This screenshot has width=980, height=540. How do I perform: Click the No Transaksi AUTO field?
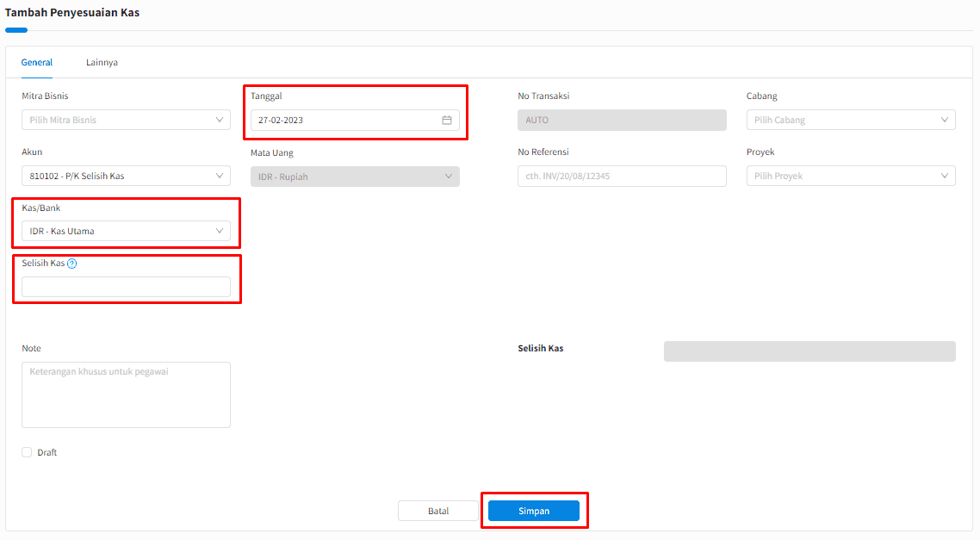(621, 121)
